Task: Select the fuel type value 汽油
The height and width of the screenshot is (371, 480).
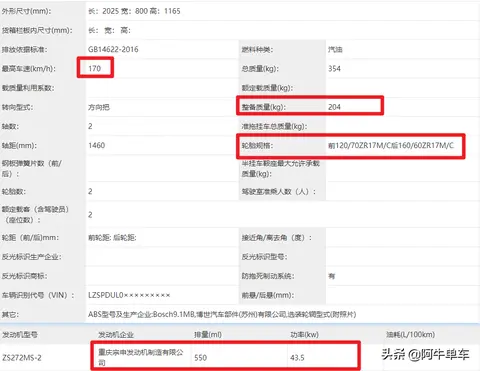Action: (x=335, y=50)
